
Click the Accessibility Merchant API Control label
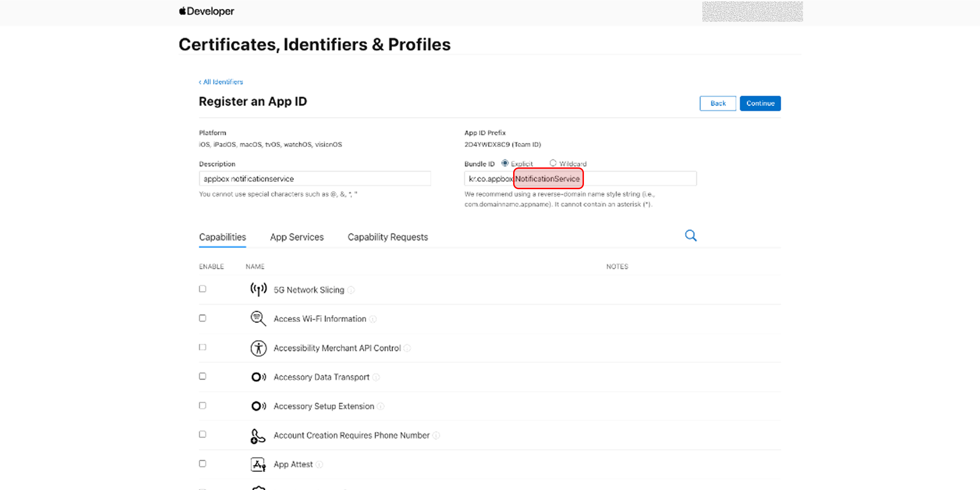pyautogui.click(x=337, y=348)
